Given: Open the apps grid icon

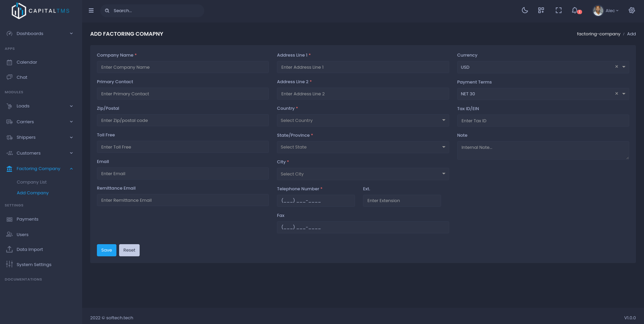Looking at the screenshot, I should pyautogui.click(x=541, y=10).
